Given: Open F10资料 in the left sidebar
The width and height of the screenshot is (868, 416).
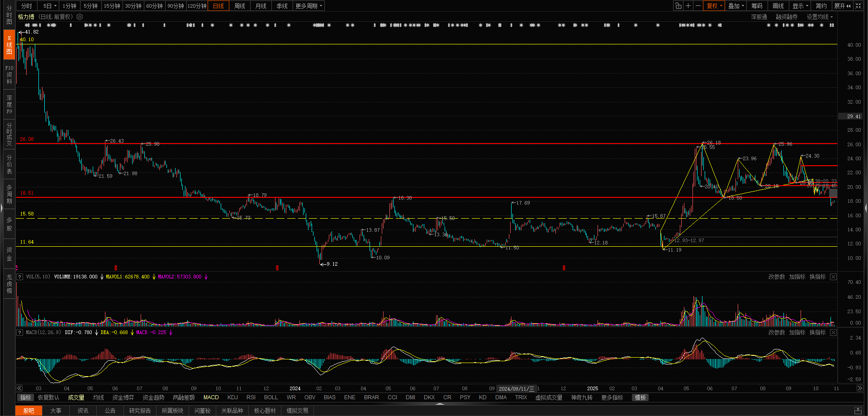Looking at the screenshot, I should tap(9, 75).
